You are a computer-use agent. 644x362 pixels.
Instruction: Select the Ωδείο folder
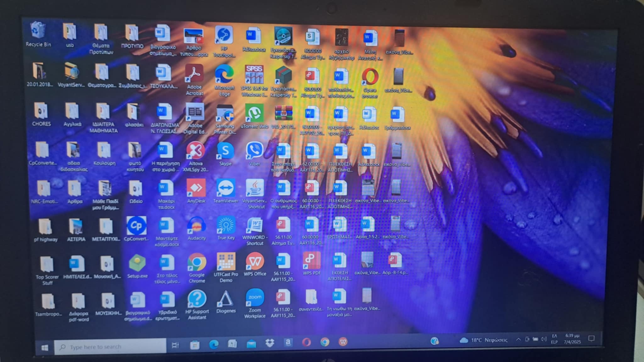[136, 192]
